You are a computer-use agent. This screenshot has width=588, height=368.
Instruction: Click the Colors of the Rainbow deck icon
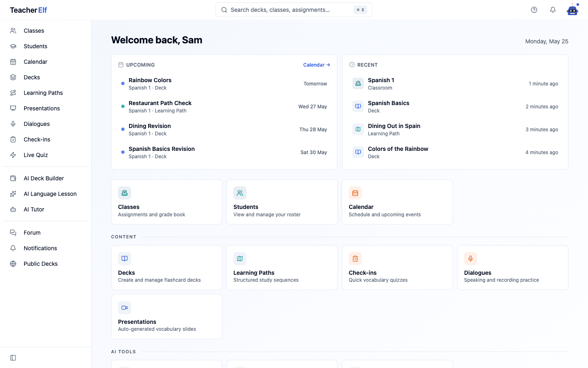[x=358, y=152]
